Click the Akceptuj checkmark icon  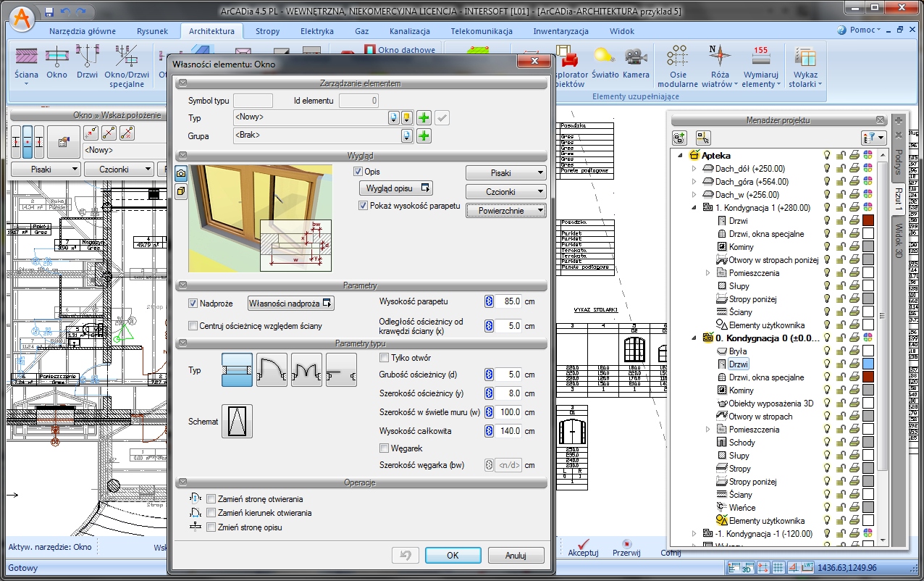(x=584, y=547)
